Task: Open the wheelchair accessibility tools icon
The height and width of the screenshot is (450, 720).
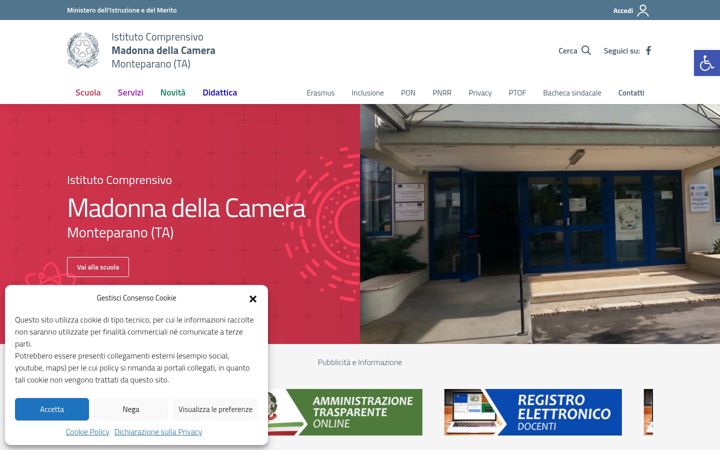Action: point(707,63)
